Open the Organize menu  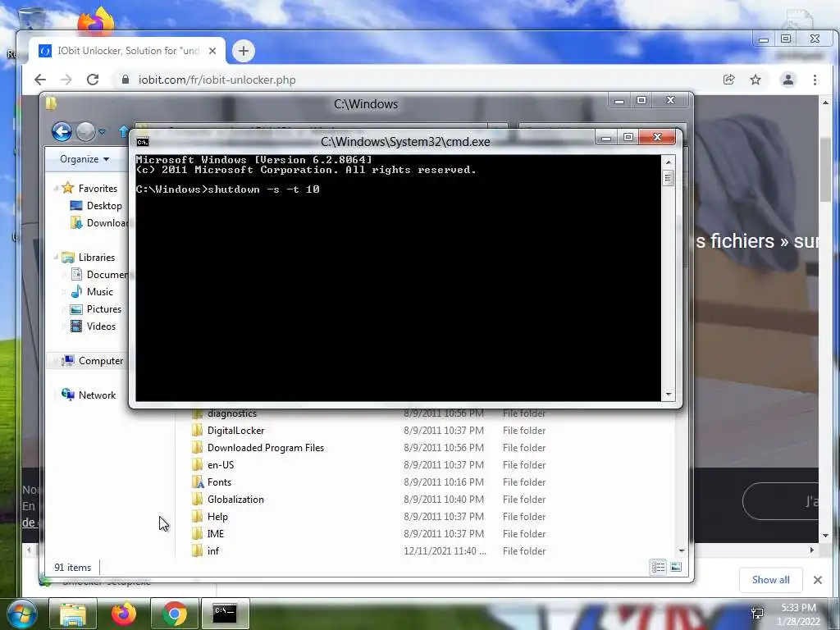pos(84,159)
